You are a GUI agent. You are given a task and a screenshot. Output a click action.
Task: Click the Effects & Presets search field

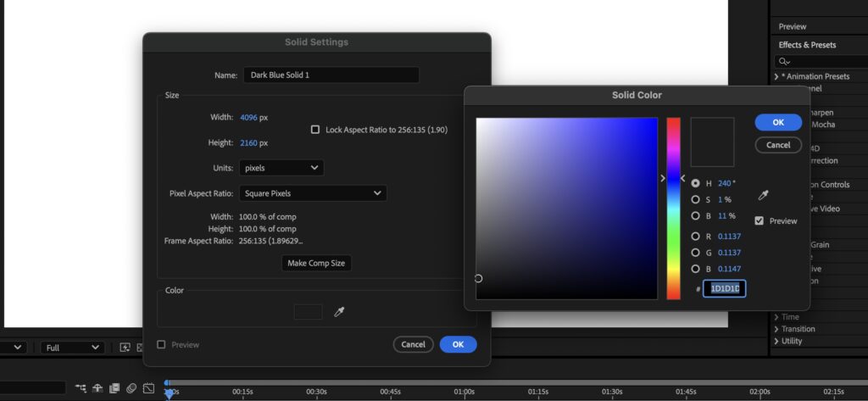pos(821,62)
